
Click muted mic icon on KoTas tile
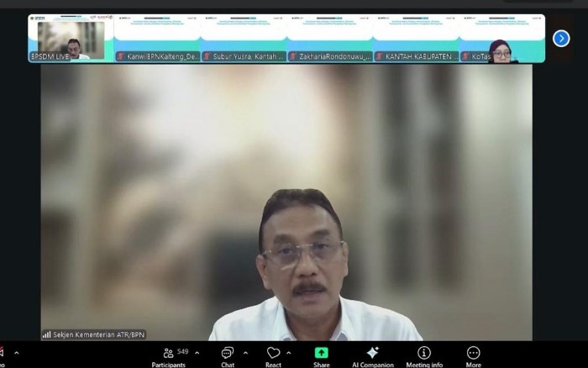[x=465, y=56]
